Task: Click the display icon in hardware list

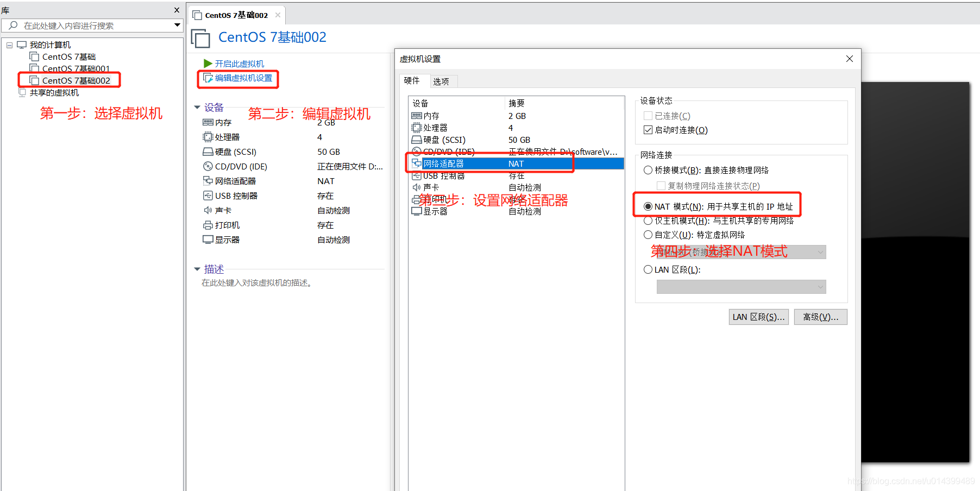Action: (417, 211)
